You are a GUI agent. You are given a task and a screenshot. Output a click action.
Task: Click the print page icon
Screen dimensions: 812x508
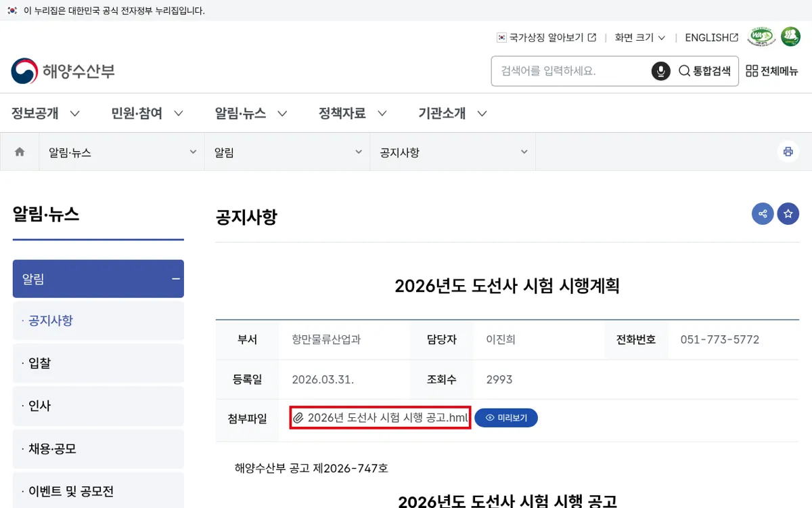click(788, 152)
